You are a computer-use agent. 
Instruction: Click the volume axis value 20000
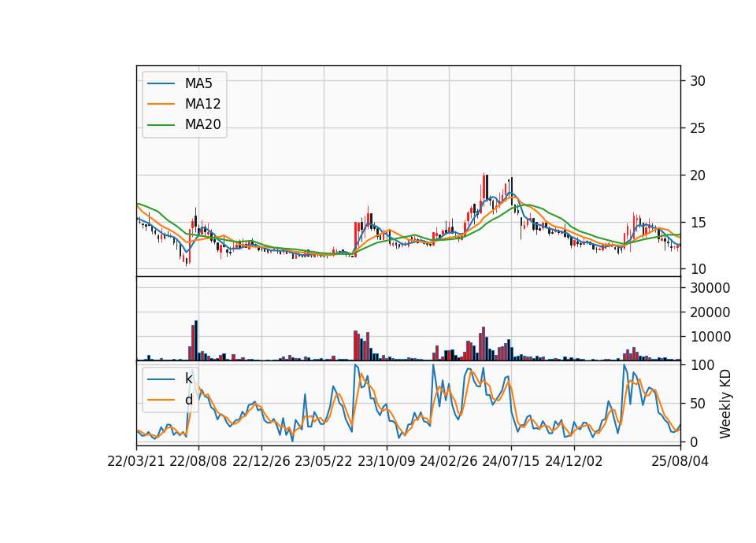[710, 312]
